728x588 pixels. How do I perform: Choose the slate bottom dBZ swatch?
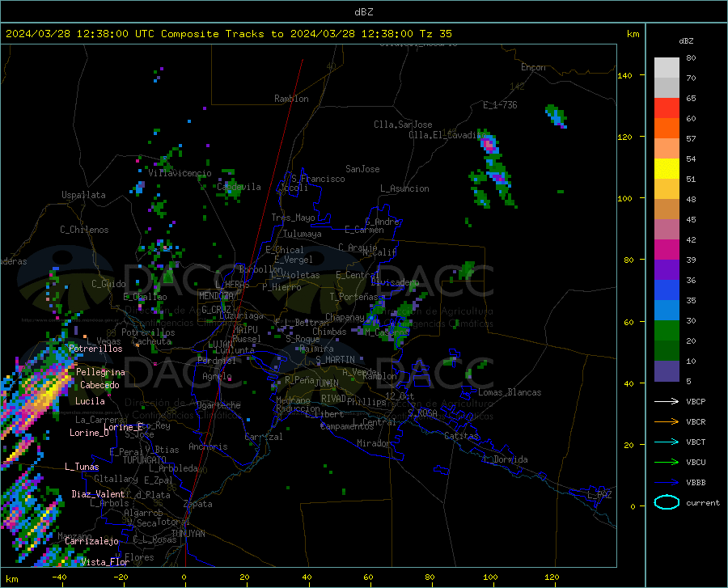667,371
